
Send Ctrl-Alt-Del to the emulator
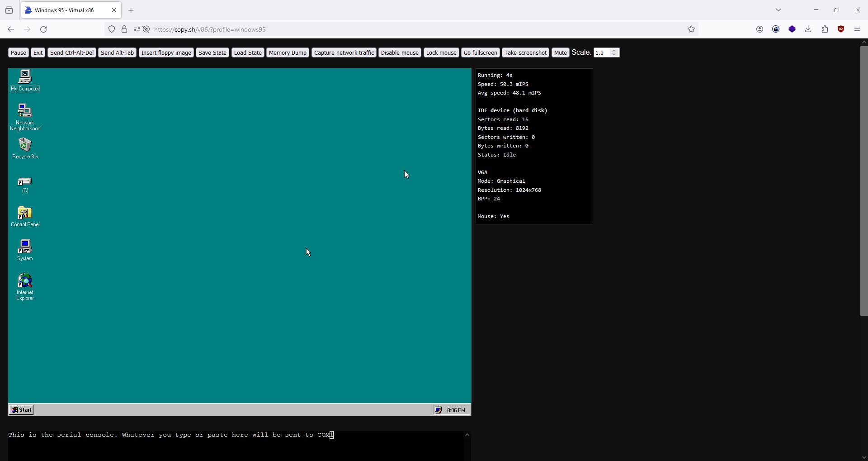[72, 53]
